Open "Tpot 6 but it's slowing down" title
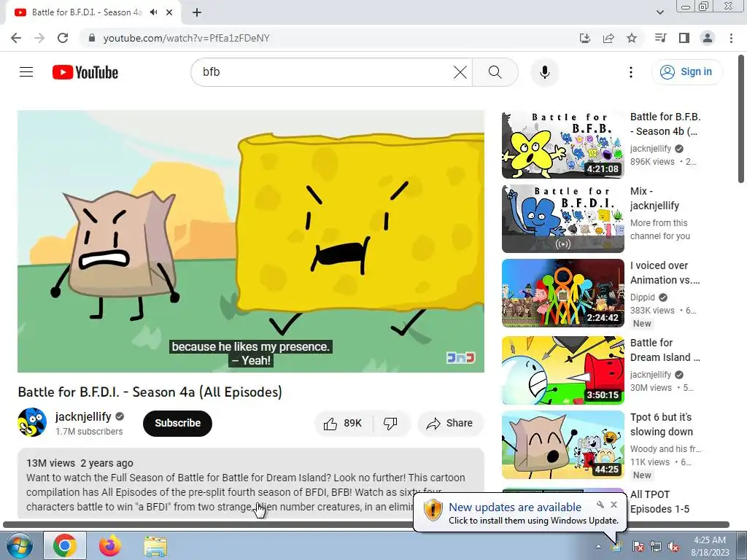The height and width of the screenshot is (560, 747). (662, 424)
